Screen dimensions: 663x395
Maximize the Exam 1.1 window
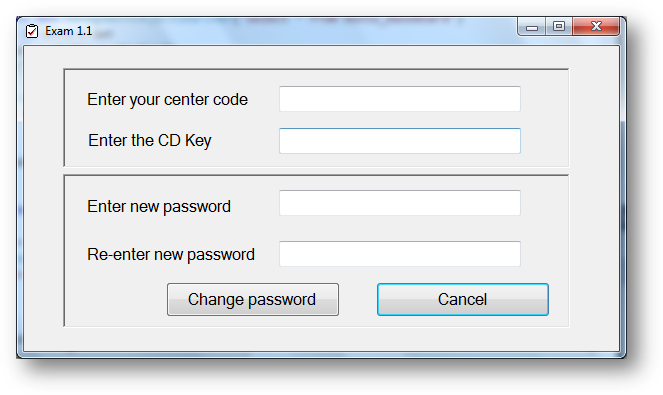[x=559, y=27]
